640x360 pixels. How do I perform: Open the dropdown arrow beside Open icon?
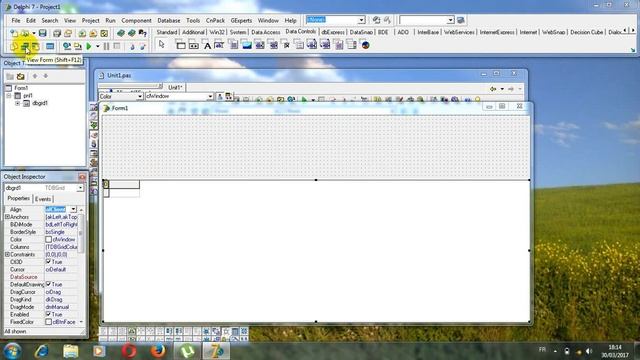[x=34, y=33]
